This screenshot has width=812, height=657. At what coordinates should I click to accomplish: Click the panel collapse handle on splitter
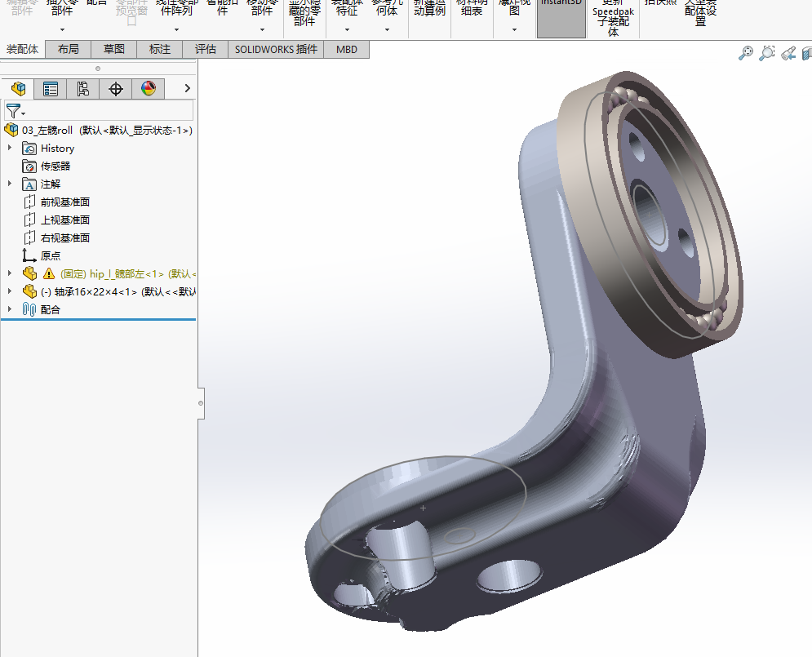[x=201, y=403]
